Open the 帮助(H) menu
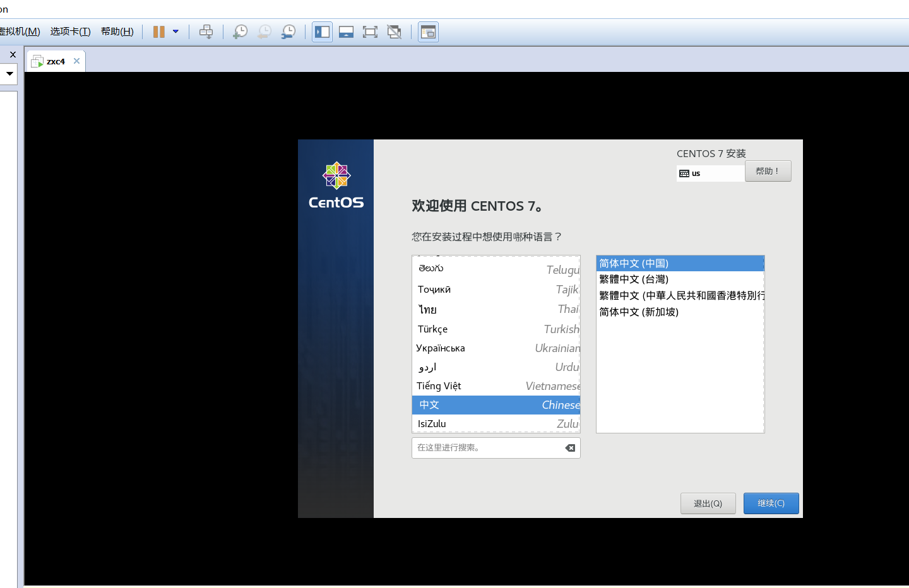This screenshot has width=909, height=588. 117,32
